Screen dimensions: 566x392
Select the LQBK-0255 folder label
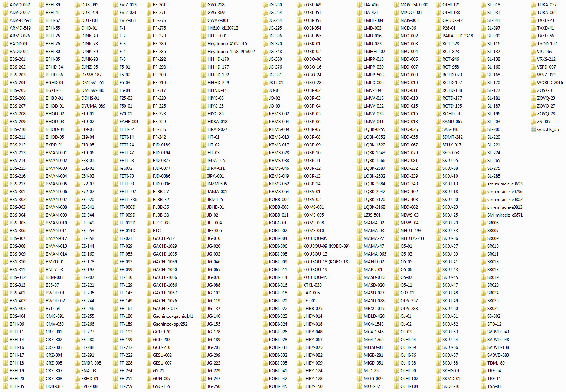click(374, 129)
